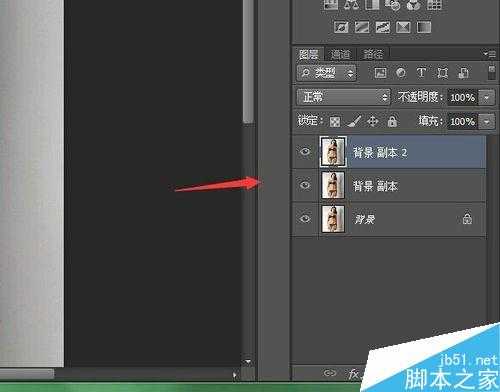
Task: Add a Color Lookup adjustment (grid icon)
Action: click(x=434, y=5)
